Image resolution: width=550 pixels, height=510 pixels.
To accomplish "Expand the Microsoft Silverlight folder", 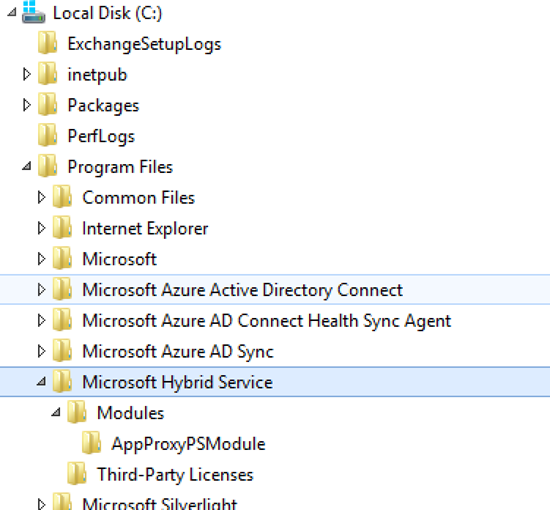I will pos(41,504).
